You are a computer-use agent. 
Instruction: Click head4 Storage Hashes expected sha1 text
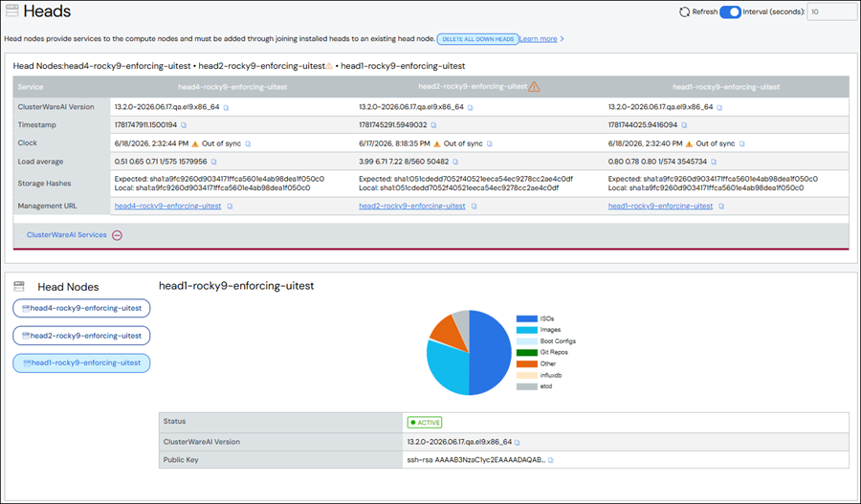[x=219, y=179]
